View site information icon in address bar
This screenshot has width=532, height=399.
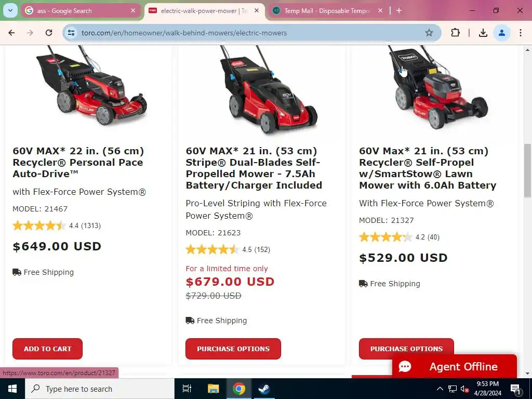click(71, 33)
